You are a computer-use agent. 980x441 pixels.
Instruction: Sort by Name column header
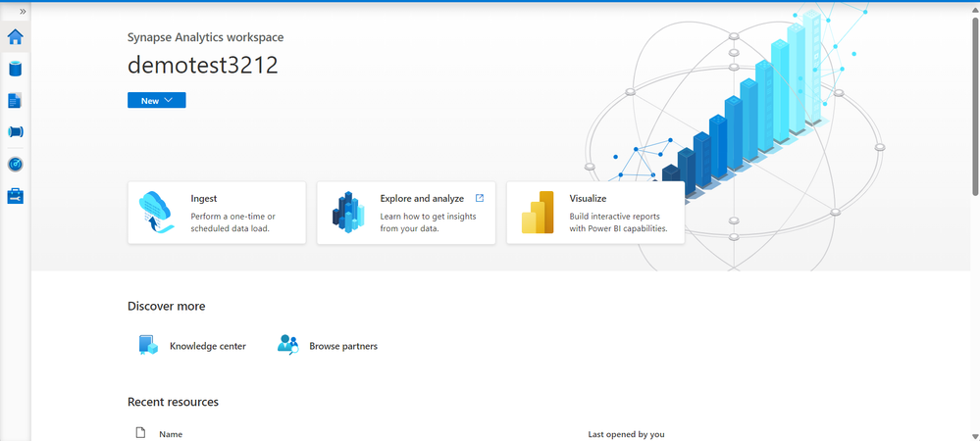click(171, 434)
